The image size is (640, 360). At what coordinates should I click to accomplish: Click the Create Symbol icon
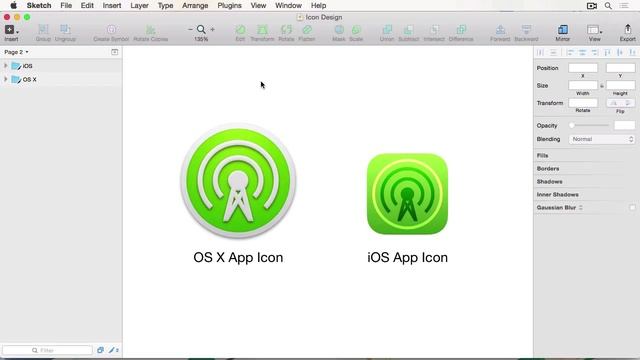(111, 29)
